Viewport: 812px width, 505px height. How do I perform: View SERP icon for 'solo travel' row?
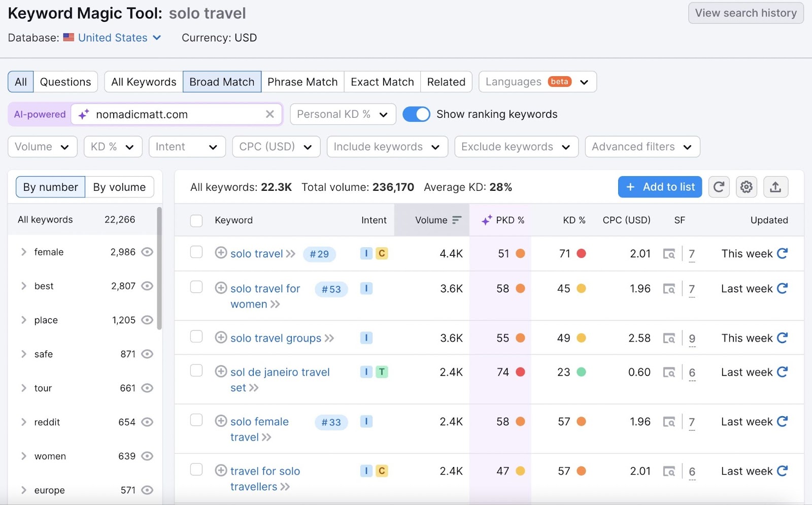[x=669, y=254]
